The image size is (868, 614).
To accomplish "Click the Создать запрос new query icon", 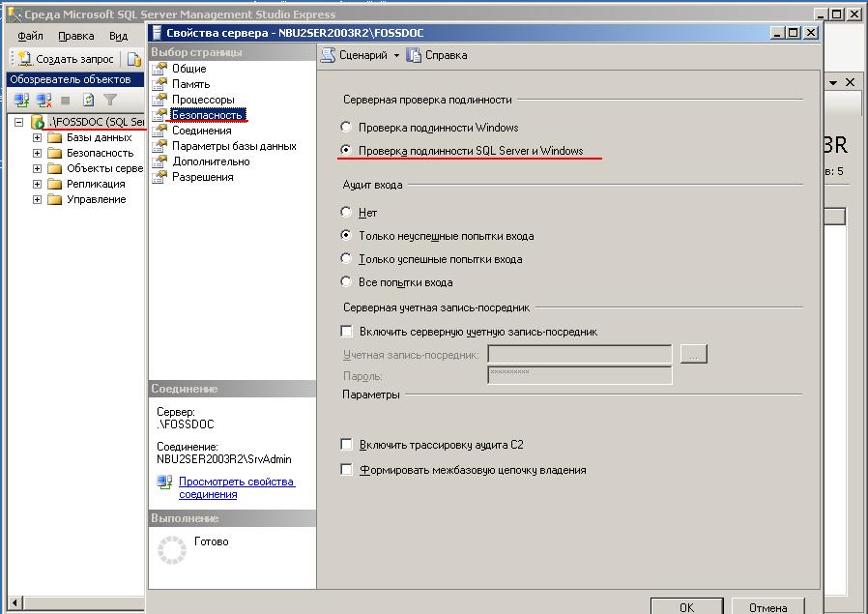I will [24, 59].
